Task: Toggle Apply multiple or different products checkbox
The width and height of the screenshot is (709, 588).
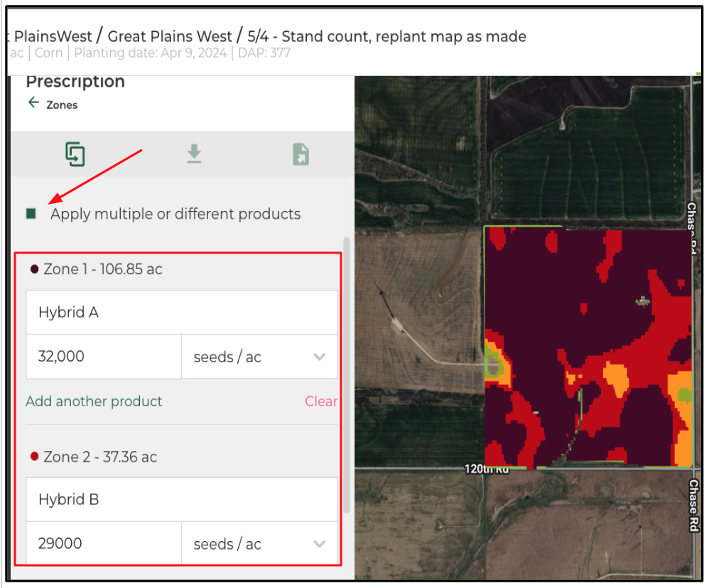Action: click(31, 214)
